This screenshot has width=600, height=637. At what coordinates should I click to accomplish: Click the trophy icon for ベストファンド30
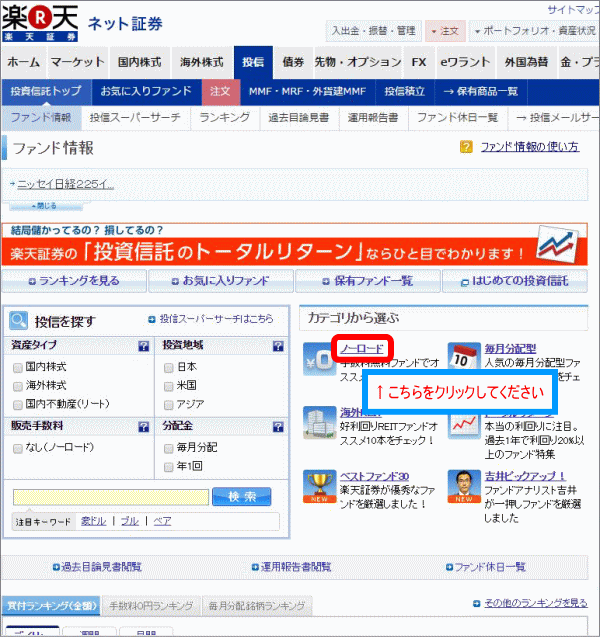[x=319, y=486]
